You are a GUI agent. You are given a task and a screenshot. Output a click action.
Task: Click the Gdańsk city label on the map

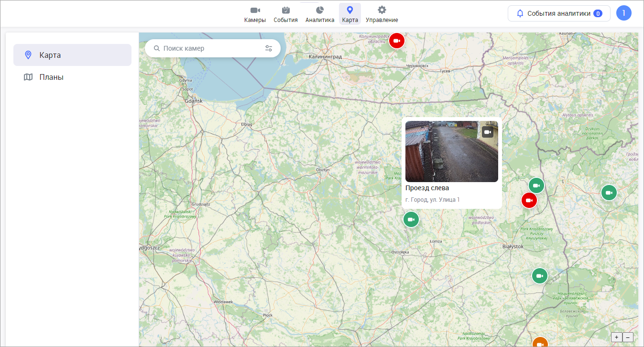click(x=194, y=101)
